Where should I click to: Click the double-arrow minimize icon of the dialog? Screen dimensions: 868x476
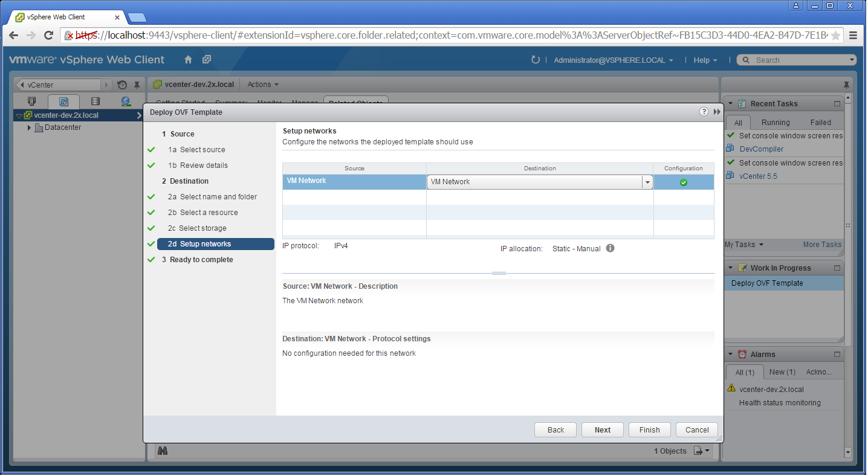717,112
